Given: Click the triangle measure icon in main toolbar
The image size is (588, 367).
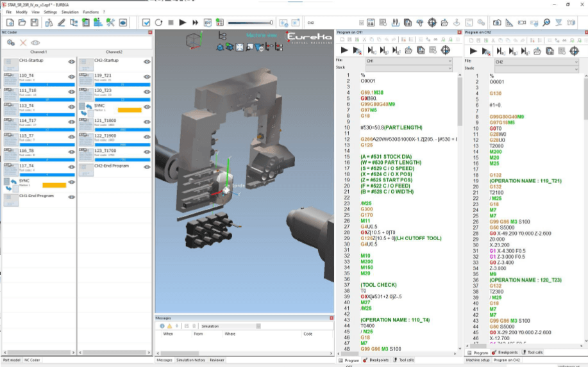Looking at the screenshot, I should pyautogui.click(x=509, y=22).
